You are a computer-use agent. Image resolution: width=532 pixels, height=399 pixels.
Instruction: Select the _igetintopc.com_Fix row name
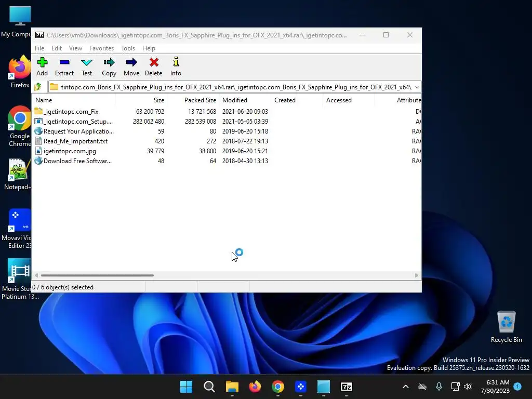pos(71,111)
